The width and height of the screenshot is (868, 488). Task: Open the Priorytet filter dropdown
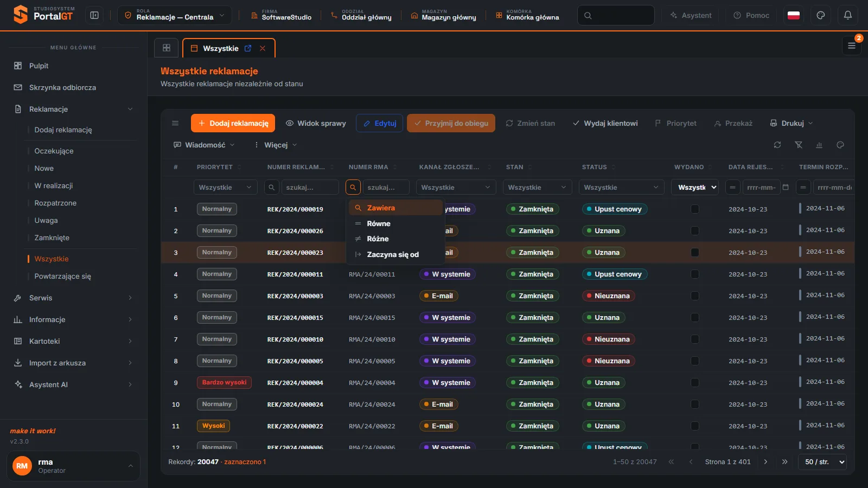226,188
